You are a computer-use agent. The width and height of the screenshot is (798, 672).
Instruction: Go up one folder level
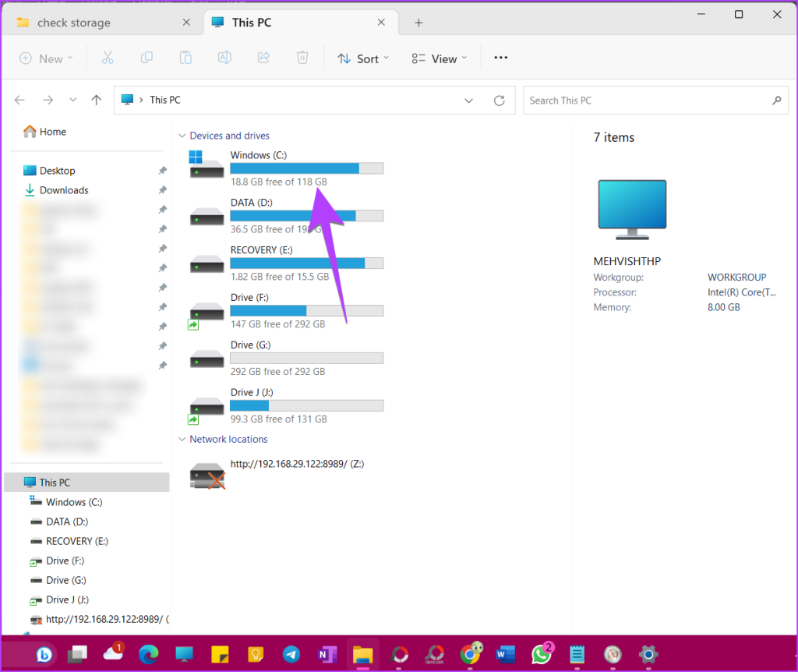[97, 101]
